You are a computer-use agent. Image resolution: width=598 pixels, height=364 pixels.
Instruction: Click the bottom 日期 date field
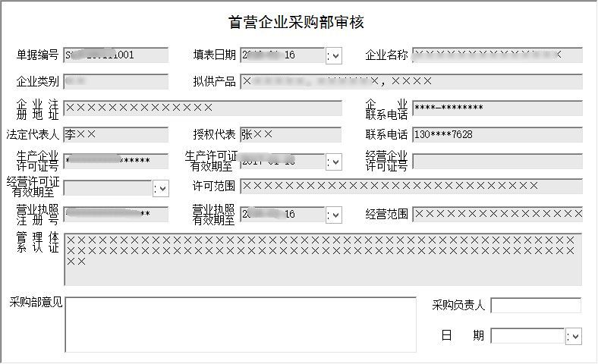pyautogui.click(x=527, y=336)
